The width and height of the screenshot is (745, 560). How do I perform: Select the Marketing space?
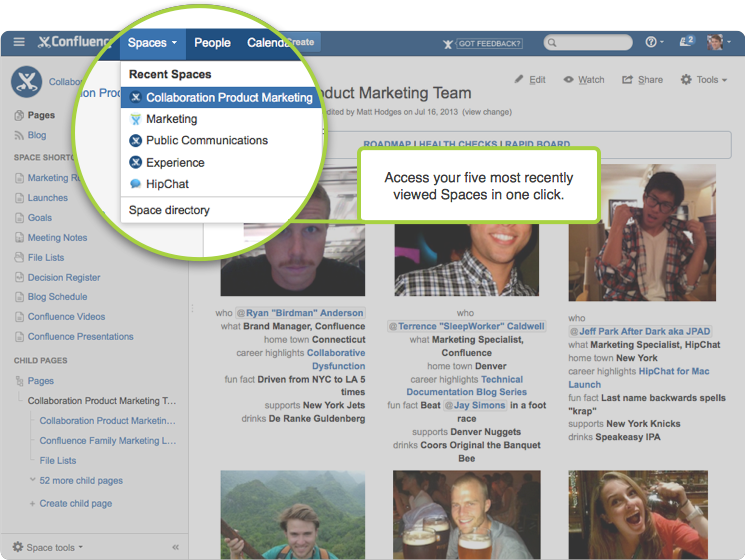click(x=172, y=119)
